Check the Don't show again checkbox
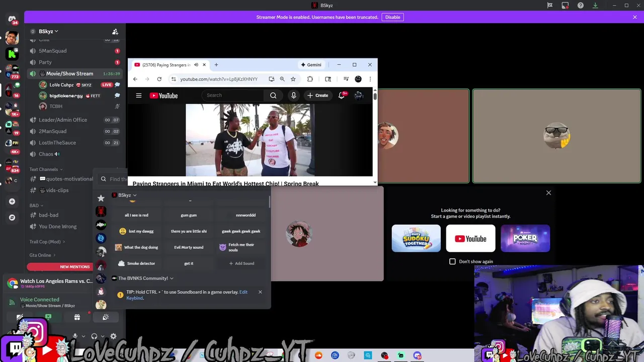The width and height of the screenshot is (644, 362). tap(452, 261)
